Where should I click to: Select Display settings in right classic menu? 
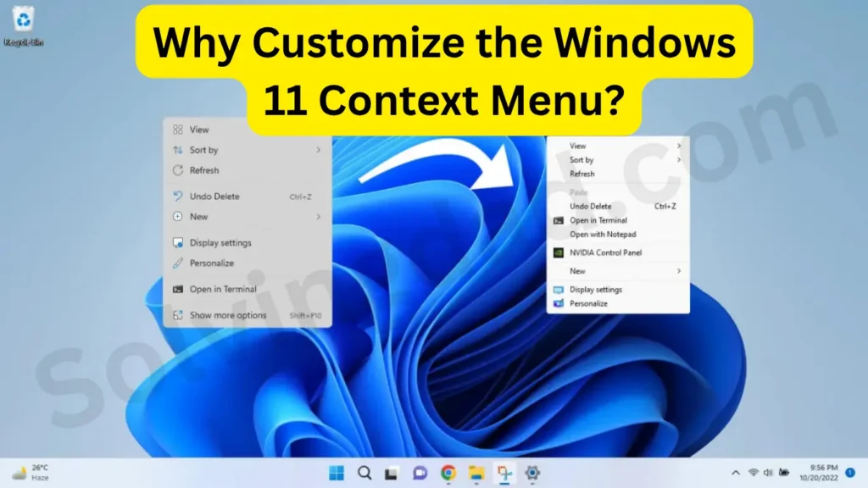tap(618, 290)
